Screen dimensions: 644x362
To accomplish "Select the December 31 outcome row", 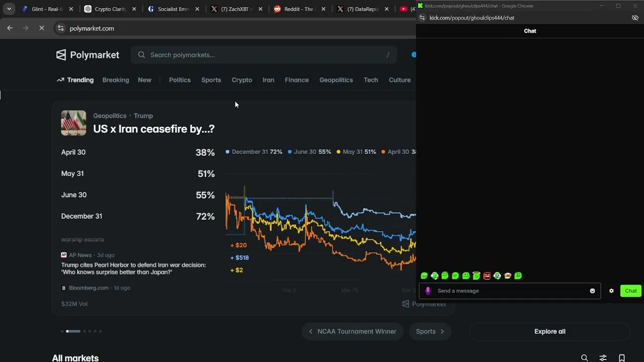I will 138,216.
